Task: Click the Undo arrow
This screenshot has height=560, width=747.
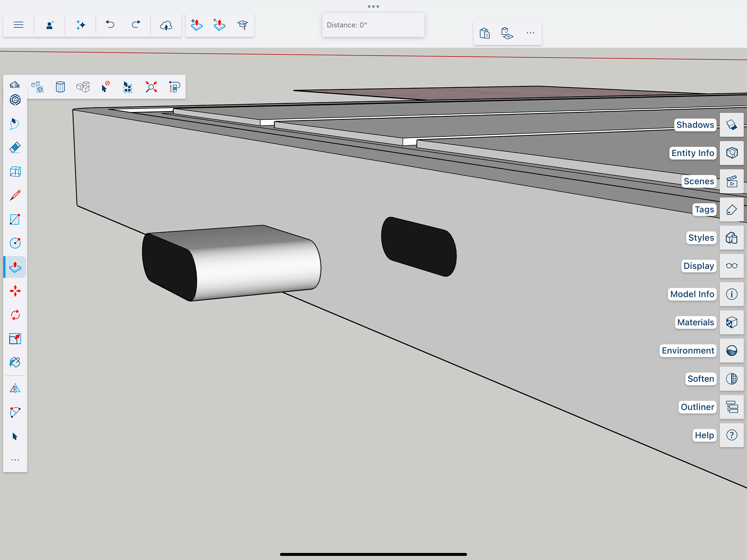Action: (x=110, y=25)
